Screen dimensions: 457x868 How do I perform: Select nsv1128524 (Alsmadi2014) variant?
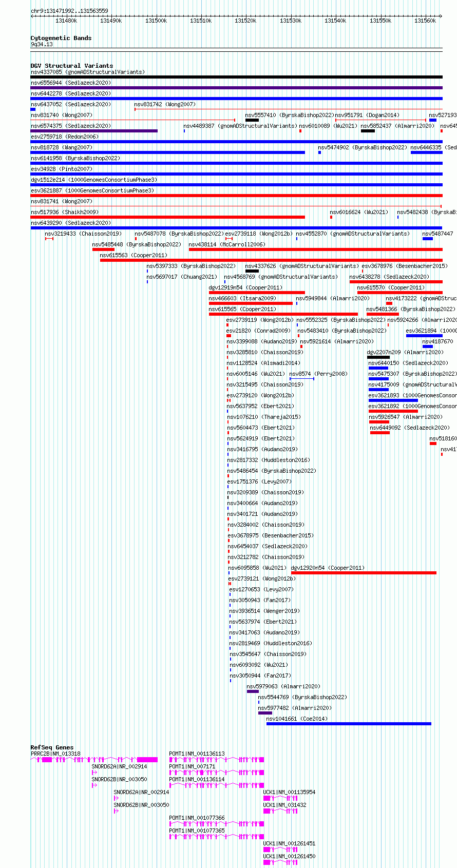[263, 363]
